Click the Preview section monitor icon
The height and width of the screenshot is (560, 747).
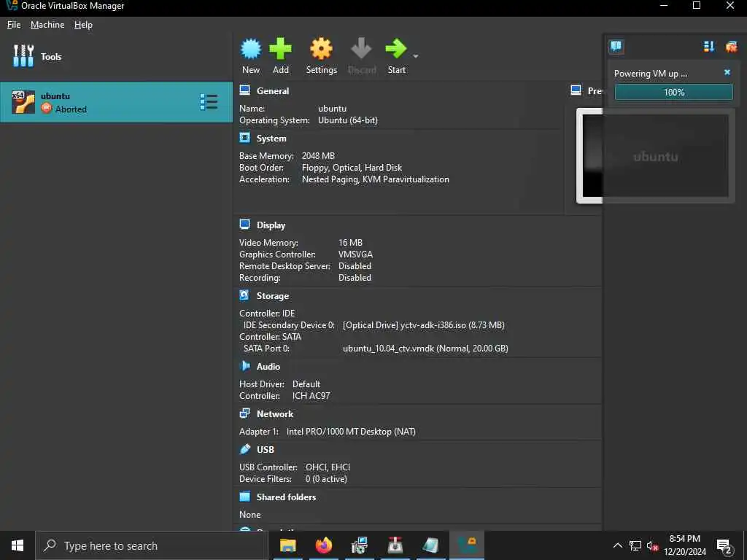tap(576, 90)
